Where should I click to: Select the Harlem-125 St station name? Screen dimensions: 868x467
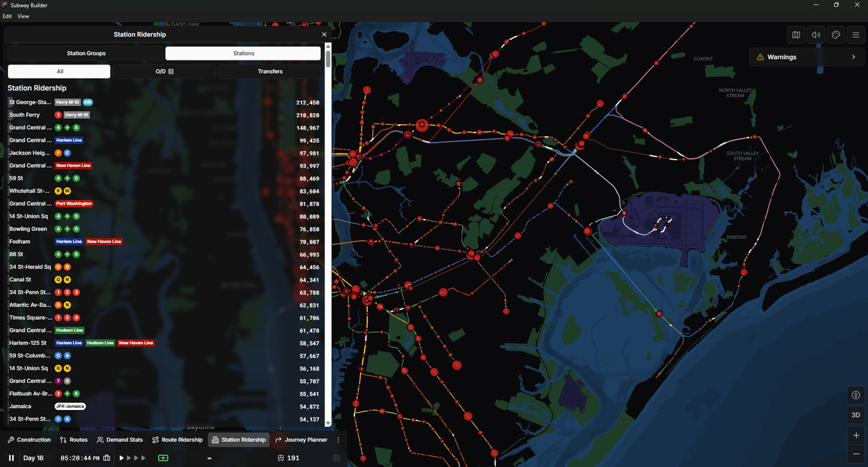[x=28, y=343]
